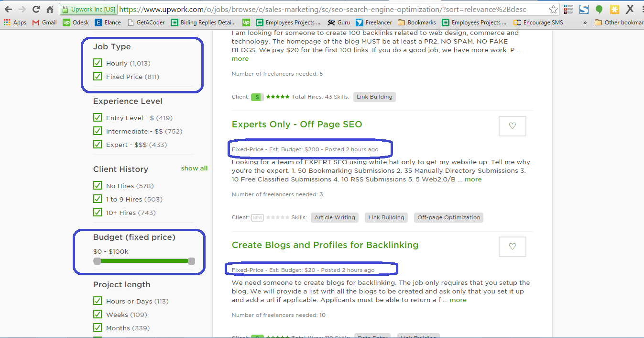This screenshot has height=338, width=644.
Task: Click the Article Writing skill tag
Action: (335, 217)
